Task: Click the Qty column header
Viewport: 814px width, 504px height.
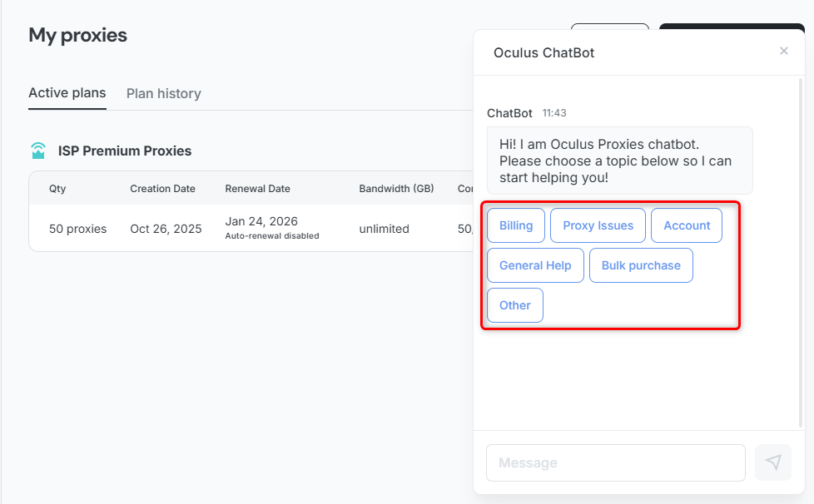Action: tap(57, 189)
